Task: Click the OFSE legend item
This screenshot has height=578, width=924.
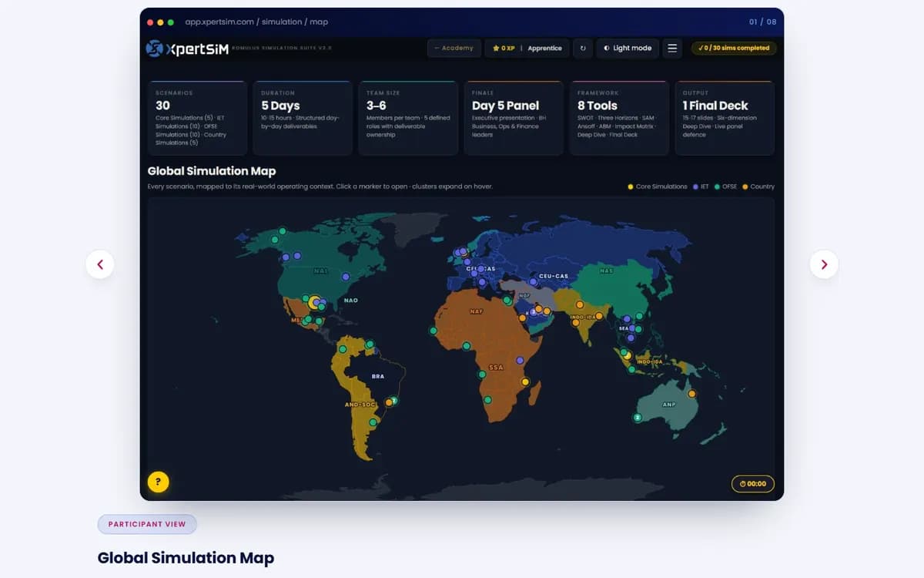Action: [x=725, y=187]
